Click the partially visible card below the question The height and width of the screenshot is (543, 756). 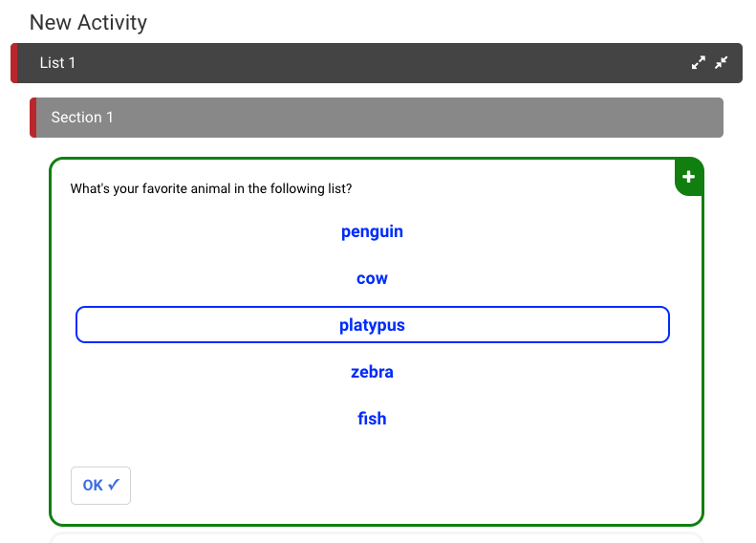click(377, 536)
